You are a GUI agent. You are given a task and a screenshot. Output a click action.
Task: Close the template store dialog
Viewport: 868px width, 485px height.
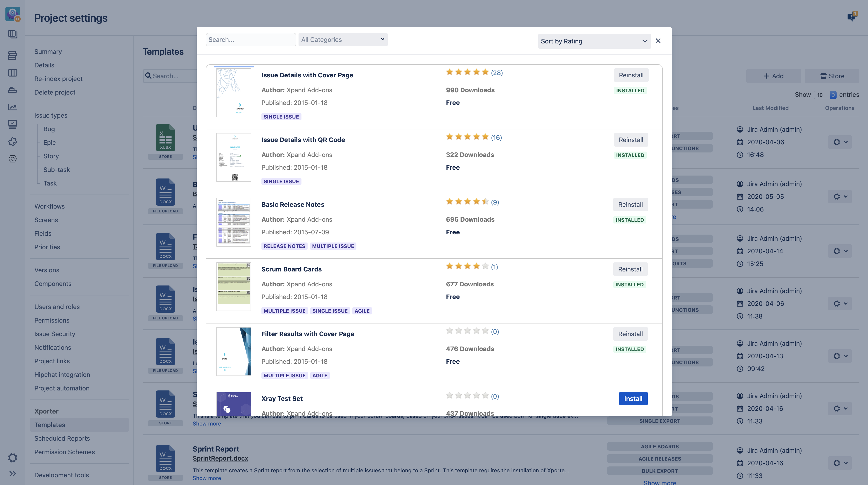tap(658, 41)
